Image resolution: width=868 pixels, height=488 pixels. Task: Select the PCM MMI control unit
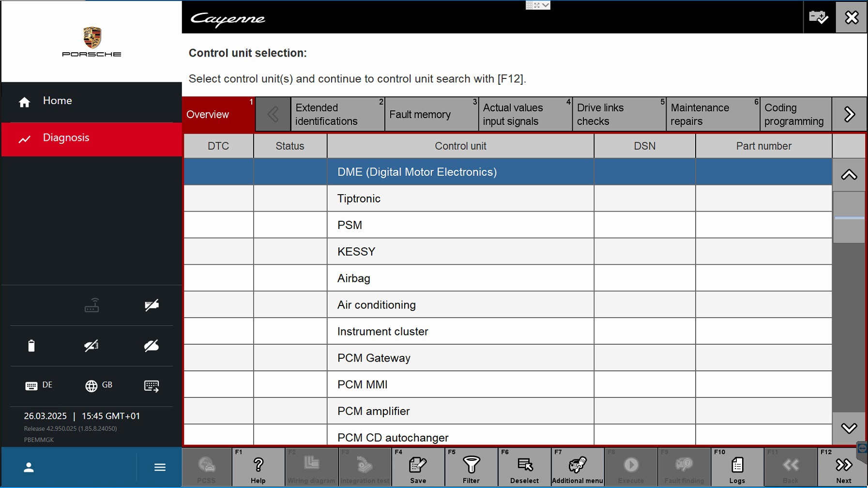[x=508, y=384]
